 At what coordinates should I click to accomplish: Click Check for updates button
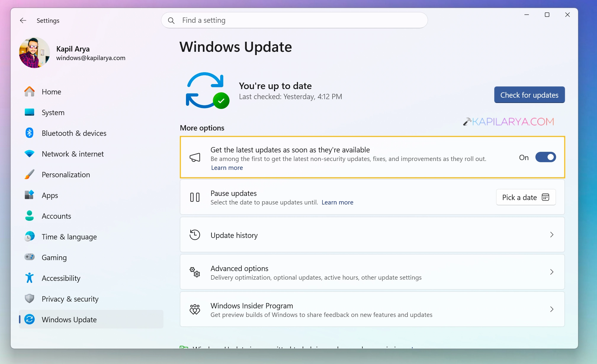(x=529, y=95)
